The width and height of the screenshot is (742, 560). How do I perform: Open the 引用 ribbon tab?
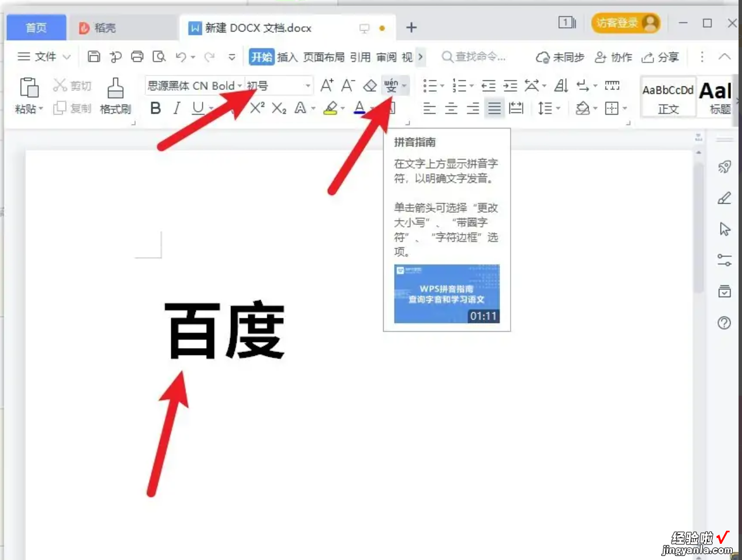click(360, 57)
